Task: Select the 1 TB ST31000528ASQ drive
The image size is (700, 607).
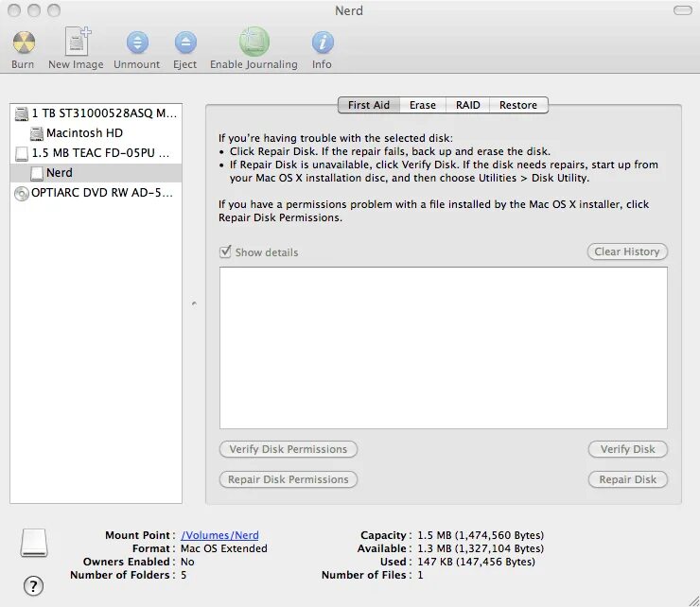Action: click(x=96, y=113)
